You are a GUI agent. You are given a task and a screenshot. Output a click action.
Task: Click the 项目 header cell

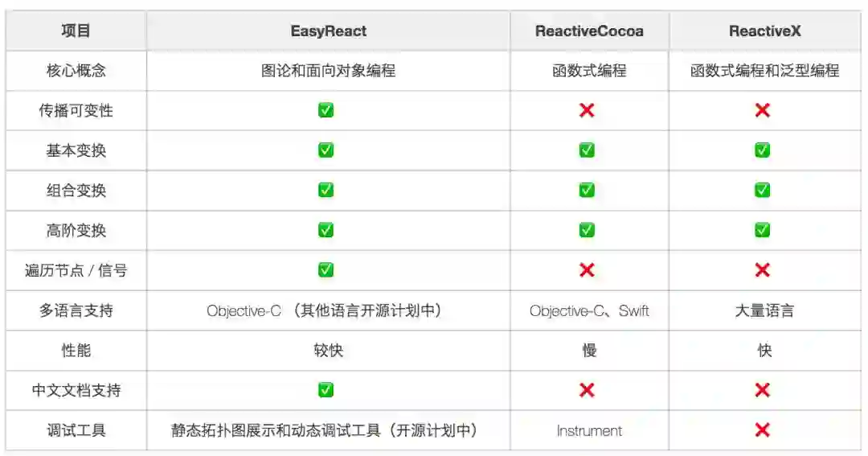pos(76,31)
